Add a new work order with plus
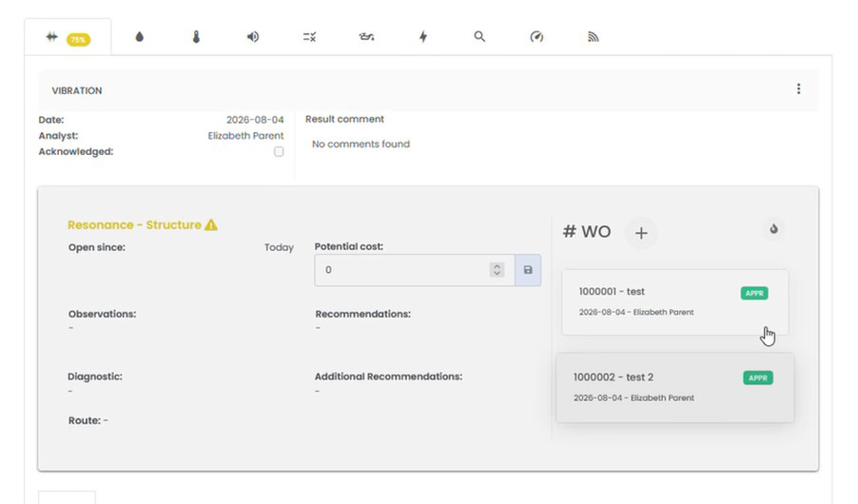The height and width of the screenshot is (504, 858). coord(641,233)
